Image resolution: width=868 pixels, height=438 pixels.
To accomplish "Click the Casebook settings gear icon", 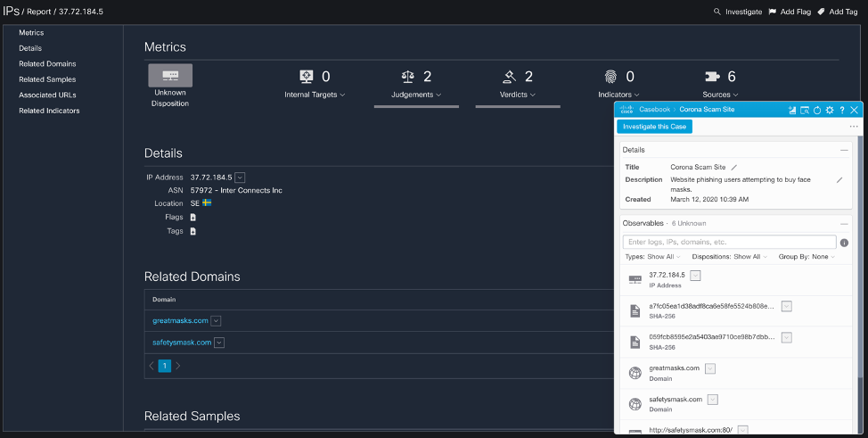I will (830, 110).
